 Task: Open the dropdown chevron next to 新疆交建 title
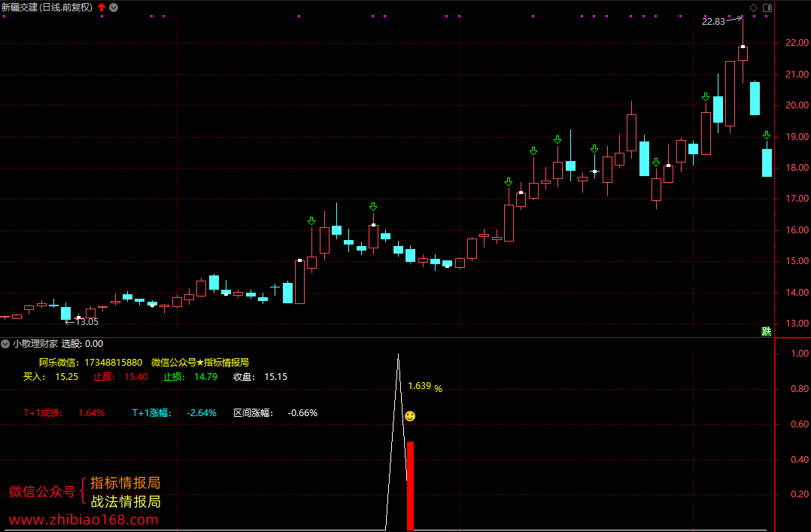(x=114, y=8)
